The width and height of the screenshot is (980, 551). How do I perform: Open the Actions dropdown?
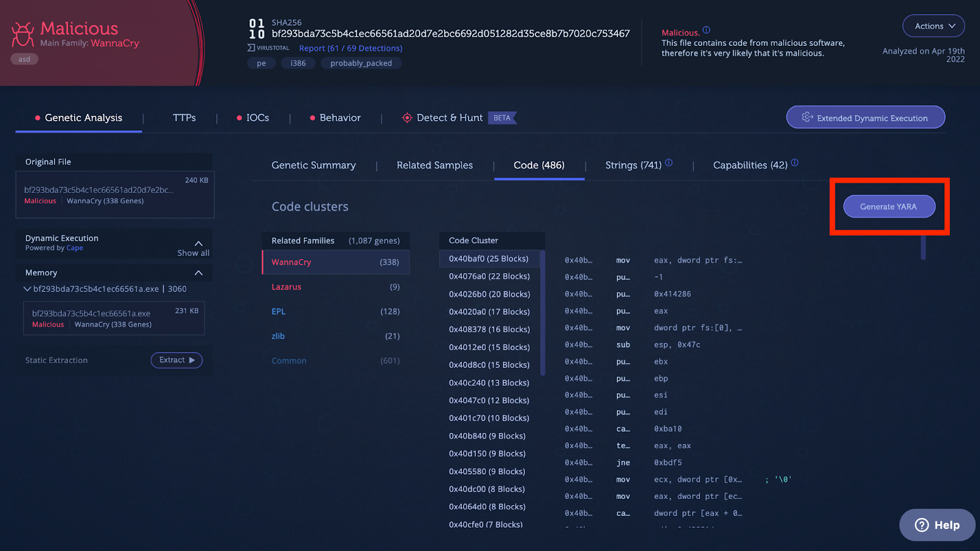[933, 26]
